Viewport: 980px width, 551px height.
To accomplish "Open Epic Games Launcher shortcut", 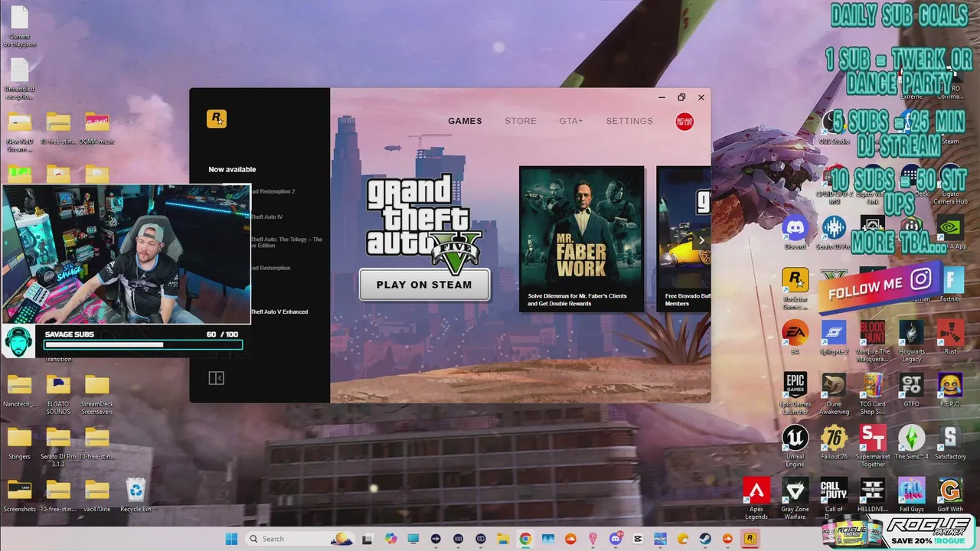I will coord(795,394).
